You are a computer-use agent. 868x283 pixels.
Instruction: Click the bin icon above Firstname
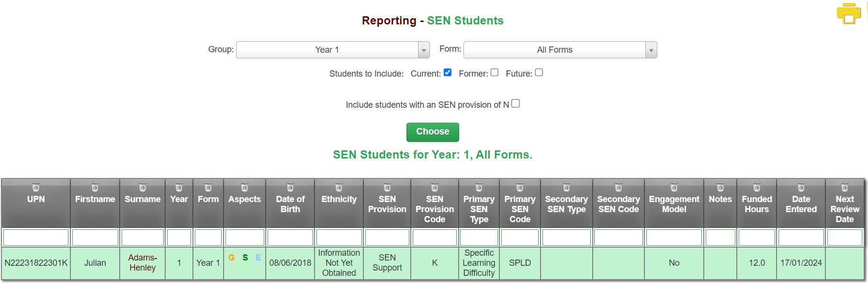tap(95, 188)
